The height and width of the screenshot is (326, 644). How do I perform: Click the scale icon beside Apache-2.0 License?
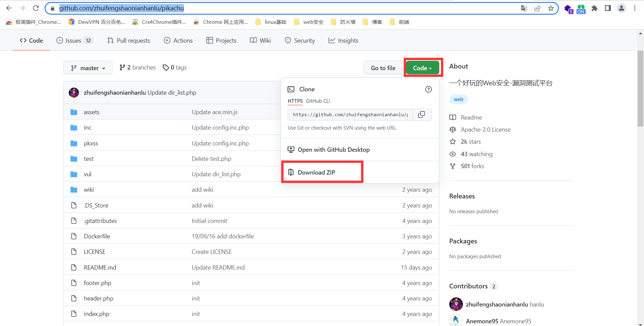coord(453,130)
